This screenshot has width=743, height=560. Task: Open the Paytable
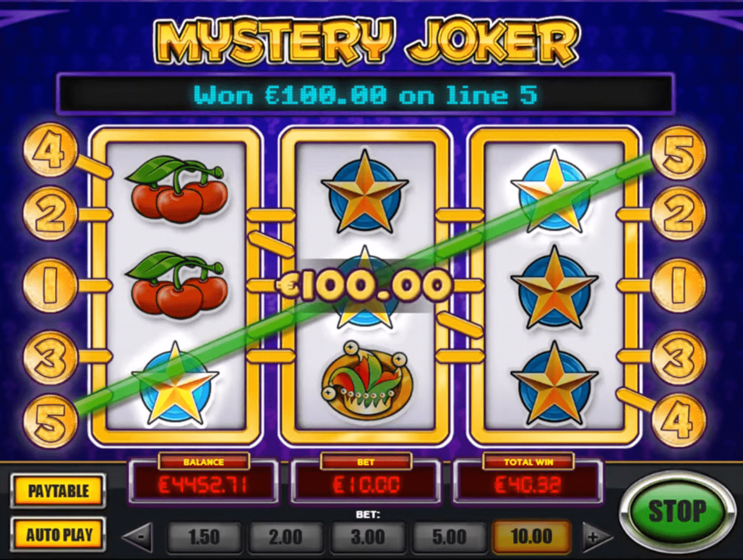[x=58, y=491]
